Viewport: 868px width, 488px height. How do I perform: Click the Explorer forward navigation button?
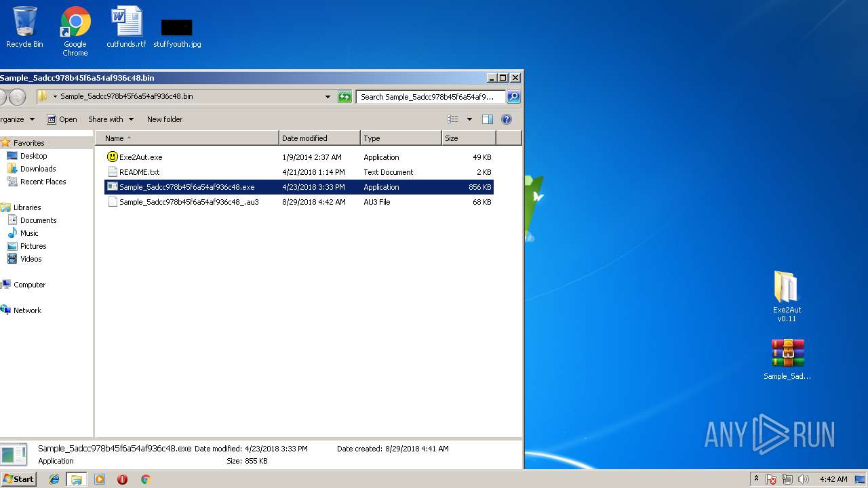[17, 97]
